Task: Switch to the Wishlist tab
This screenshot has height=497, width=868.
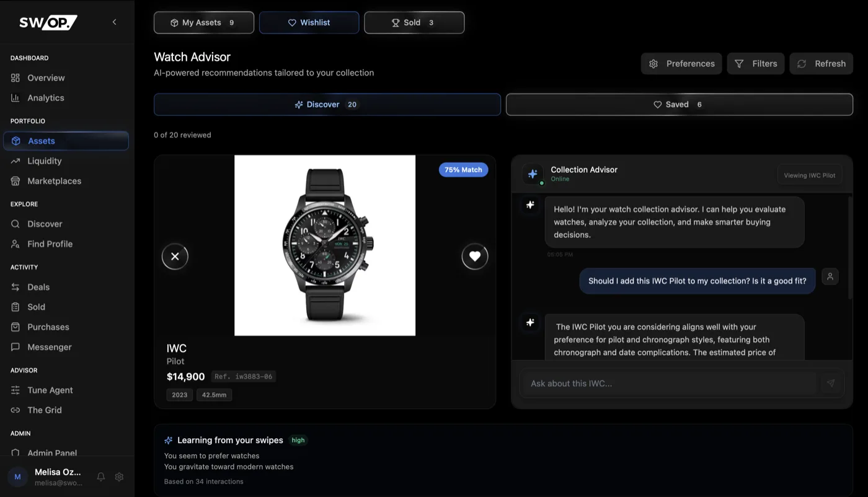Action: 309,22
